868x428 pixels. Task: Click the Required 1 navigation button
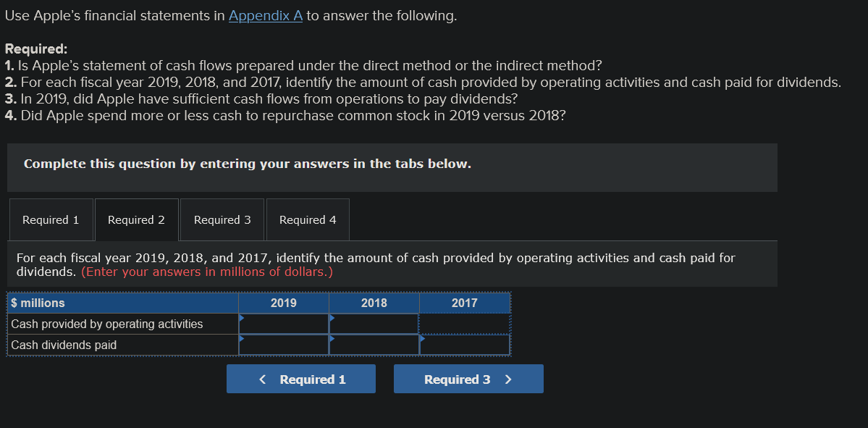click(301, 379)
